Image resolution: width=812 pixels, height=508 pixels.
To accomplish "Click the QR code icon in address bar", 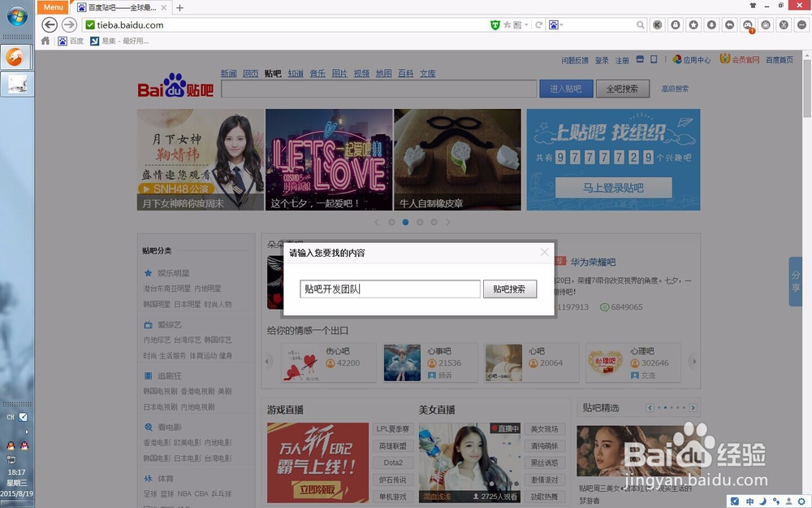I will (x=516, y=25).
